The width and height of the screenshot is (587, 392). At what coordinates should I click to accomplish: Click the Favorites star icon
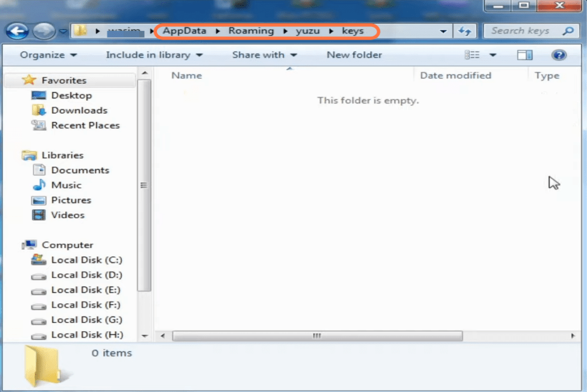click(x=29, y=80)
